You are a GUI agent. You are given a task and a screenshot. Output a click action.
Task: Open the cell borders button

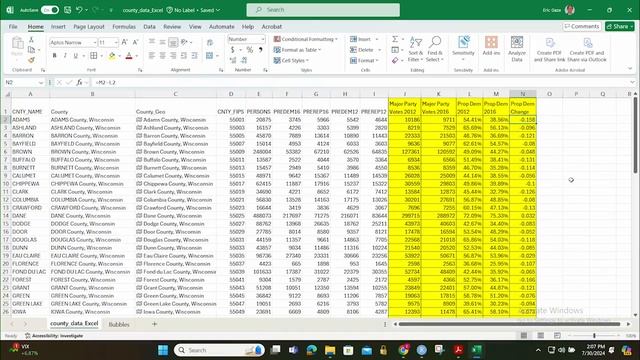(93, 56)
